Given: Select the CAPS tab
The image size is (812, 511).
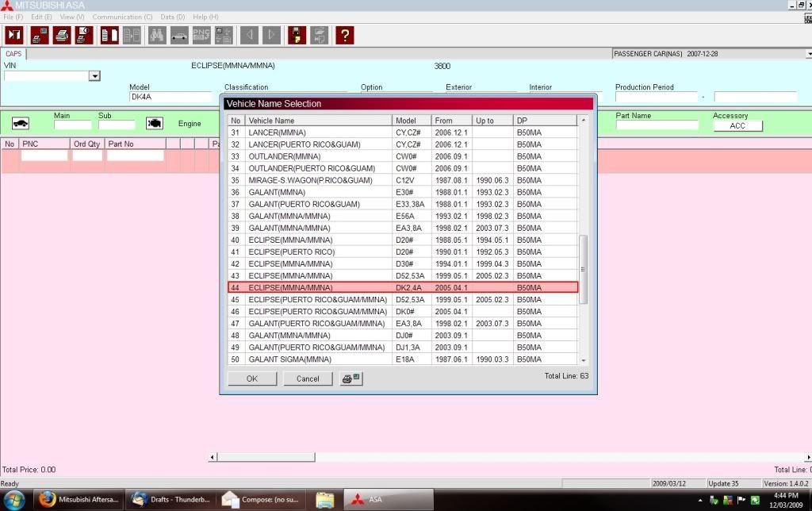Looking at the screenshot, I should pos(13,54).
